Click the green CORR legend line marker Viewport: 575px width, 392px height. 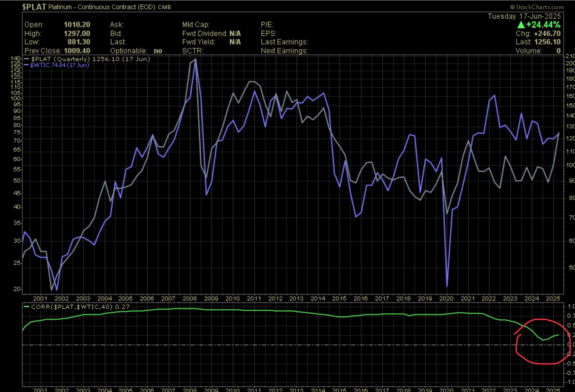point(27,307)
